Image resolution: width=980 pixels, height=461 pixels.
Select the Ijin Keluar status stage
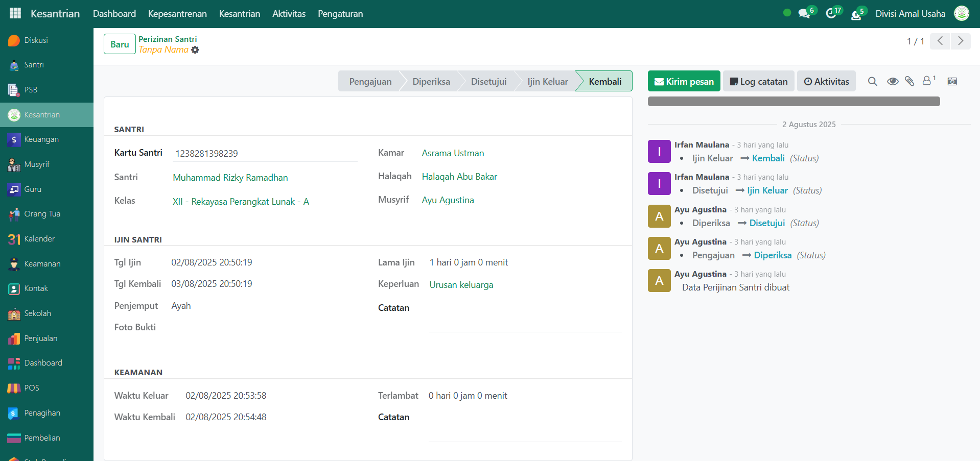pos(547,82)
